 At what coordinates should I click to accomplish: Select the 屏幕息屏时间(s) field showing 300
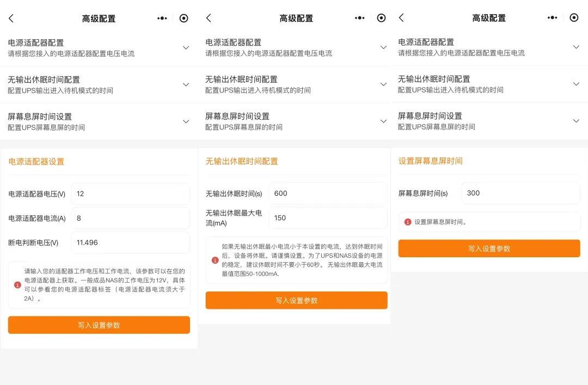(520, 193)
